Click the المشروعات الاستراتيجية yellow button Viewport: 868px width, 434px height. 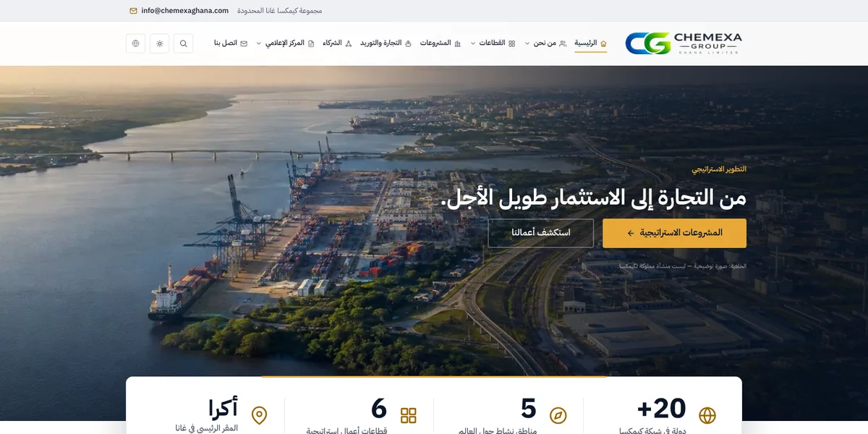(x=674, y=233)
